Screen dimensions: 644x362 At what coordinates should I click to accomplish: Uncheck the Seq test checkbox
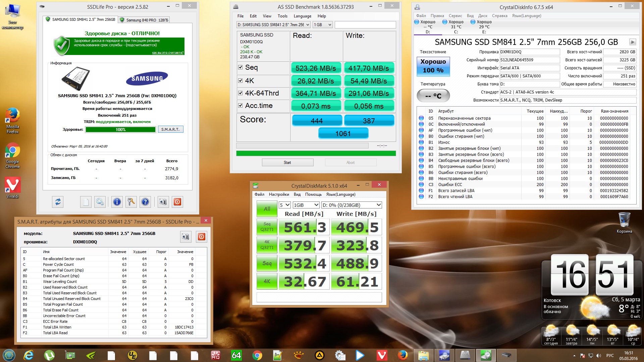240,67
